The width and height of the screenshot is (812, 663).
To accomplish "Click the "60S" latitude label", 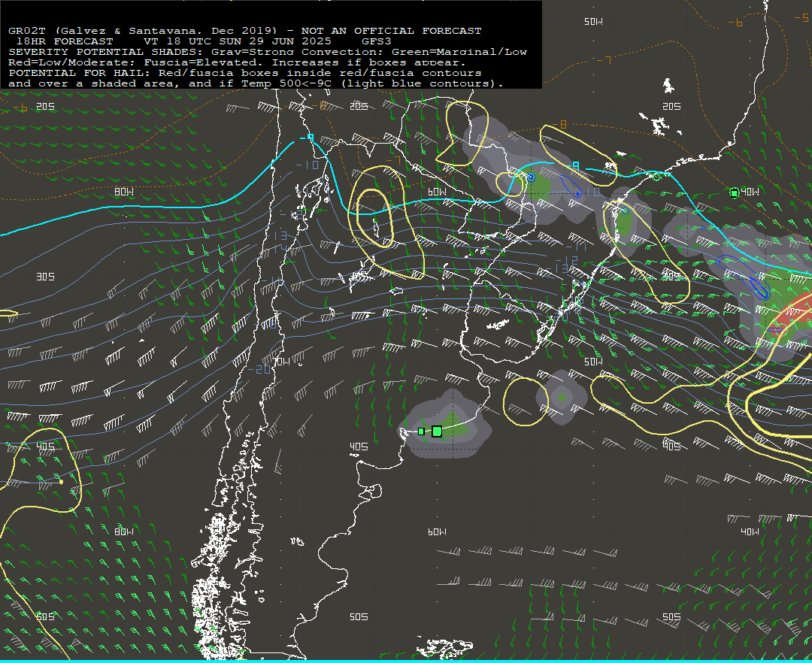I will pos(46,617).
